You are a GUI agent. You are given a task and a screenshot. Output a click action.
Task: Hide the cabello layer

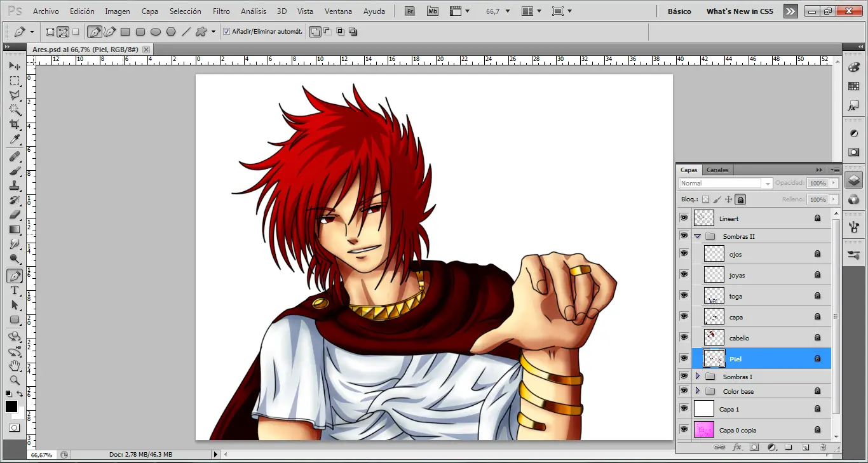(684, 337)
